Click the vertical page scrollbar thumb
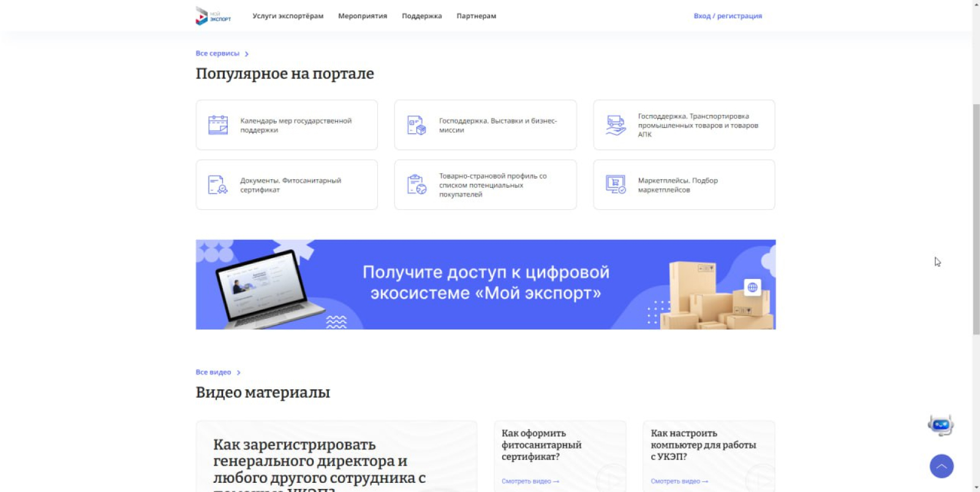Image resolution: width=980 pixels, height=492 pixels. point(976,219)
